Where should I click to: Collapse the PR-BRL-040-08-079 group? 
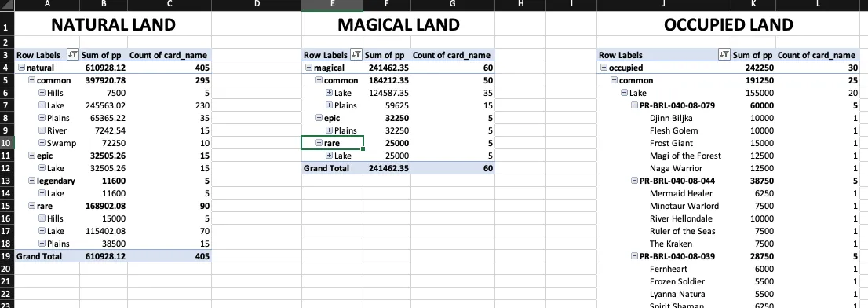[x=634, y=105]
